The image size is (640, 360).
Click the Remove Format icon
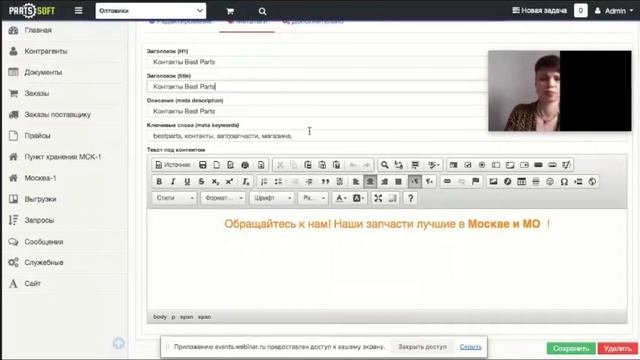pos(245,182)
